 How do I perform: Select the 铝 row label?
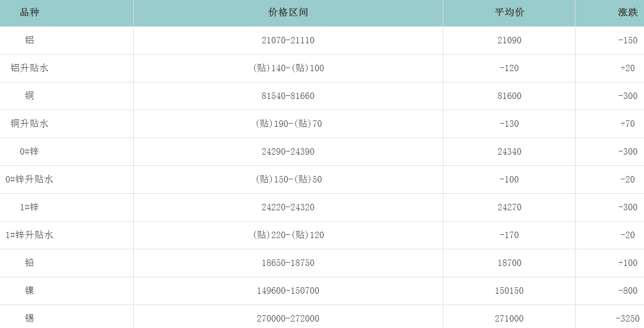29,40
